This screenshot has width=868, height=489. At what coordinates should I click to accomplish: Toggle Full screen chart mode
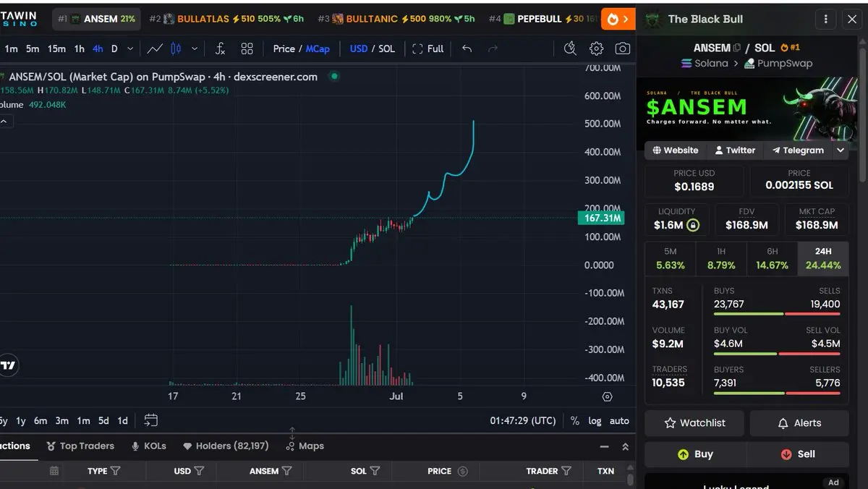click(427, 48)
